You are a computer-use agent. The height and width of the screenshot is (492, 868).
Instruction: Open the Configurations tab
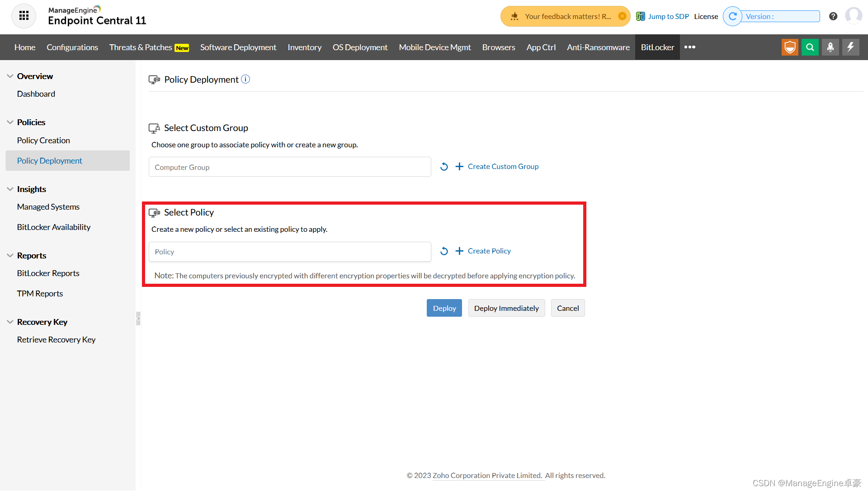(72, 47)
